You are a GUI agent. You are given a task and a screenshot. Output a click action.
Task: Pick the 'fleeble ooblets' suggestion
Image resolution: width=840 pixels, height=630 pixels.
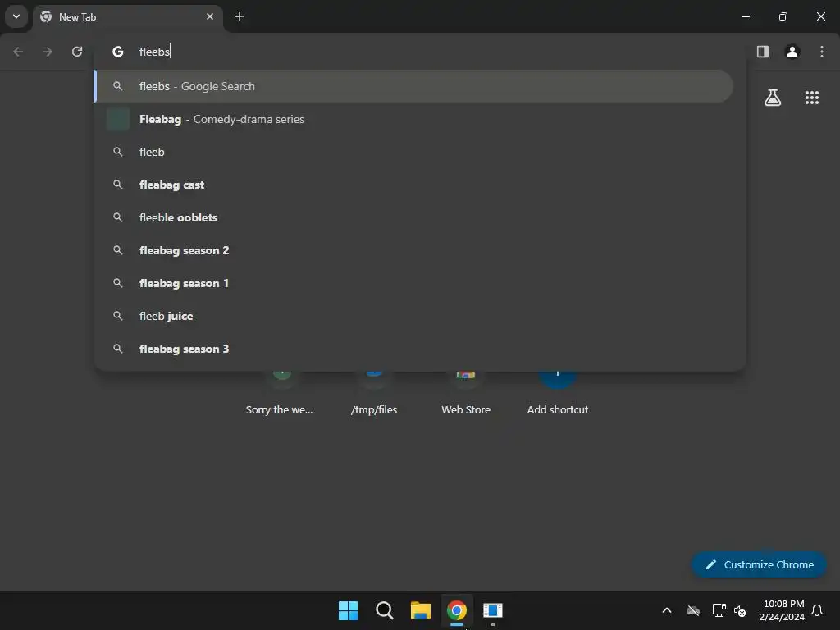(413, 217)
